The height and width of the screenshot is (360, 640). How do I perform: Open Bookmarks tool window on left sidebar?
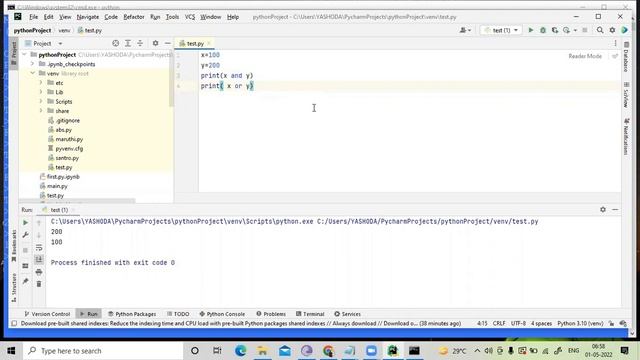pos(14,246)
